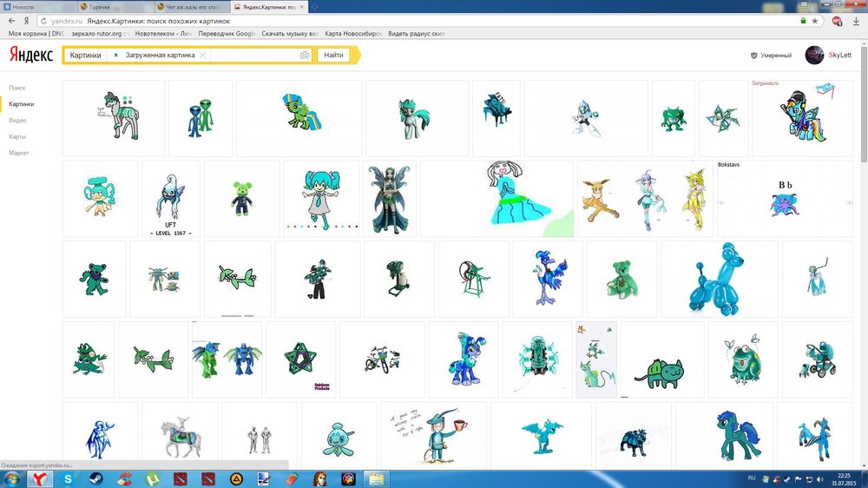Switch to the 'Чет аж жаль его' tab
868x488 pixels.
point(192,7)
